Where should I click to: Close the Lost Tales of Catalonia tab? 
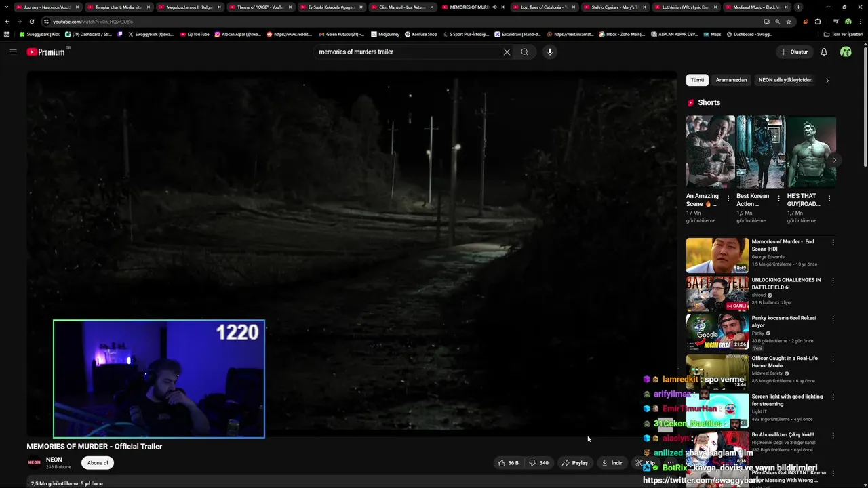pyautogui.click(x=573, y=7)
